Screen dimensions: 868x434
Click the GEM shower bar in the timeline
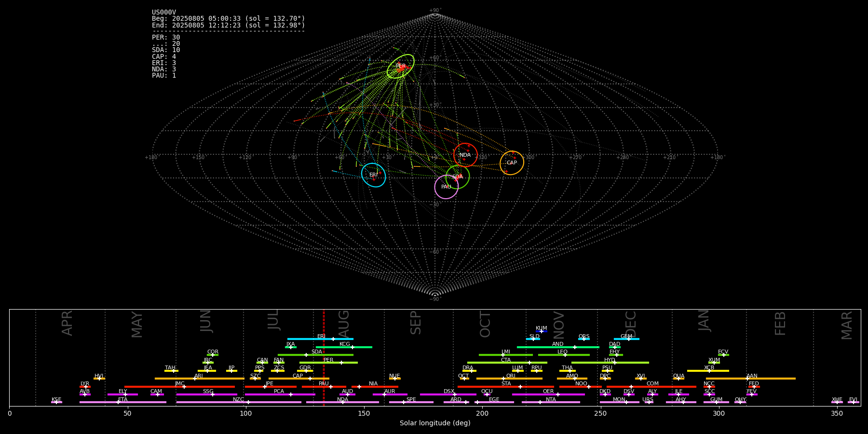(626, 339)
